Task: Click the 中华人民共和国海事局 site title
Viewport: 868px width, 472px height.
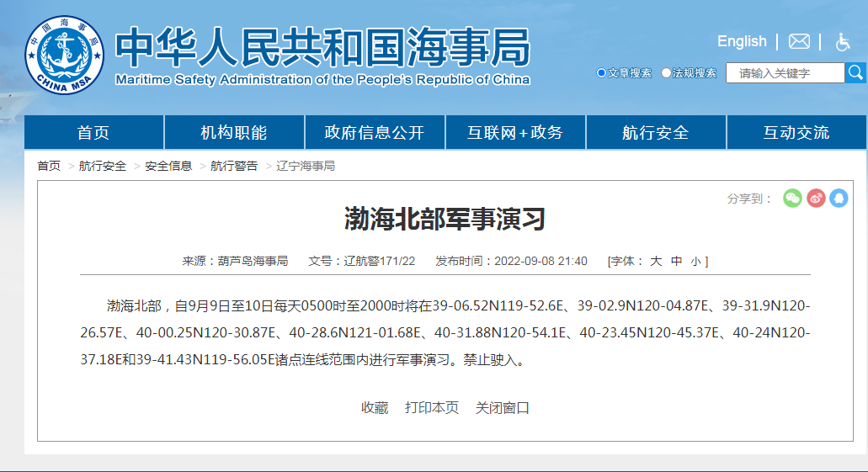Action: 322,48
